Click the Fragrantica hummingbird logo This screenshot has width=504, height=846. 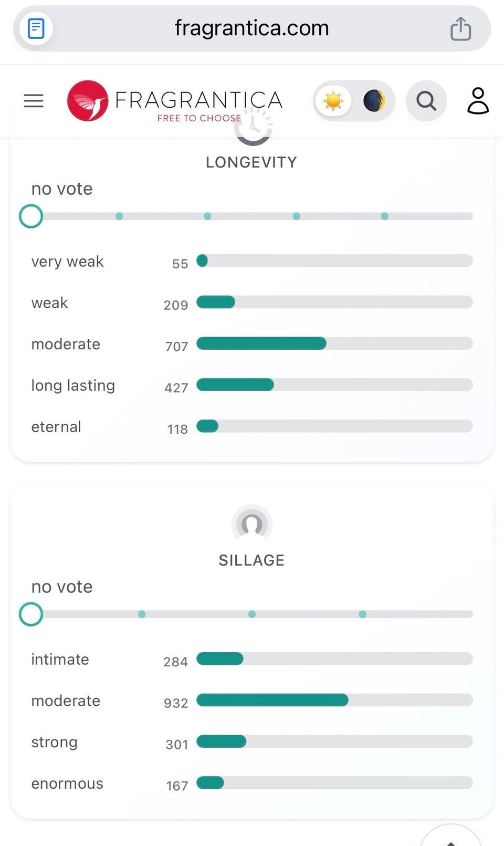click(x=88, y=101)
